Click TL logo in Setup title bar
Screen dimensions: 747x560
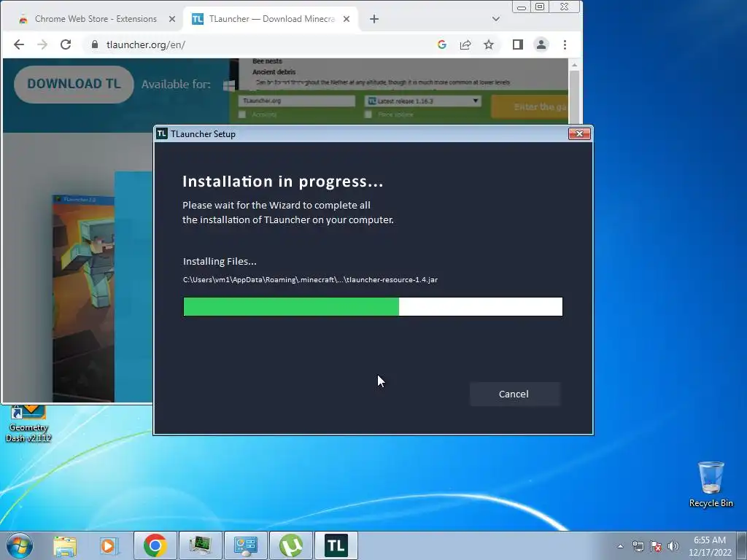click(x=161, y=133)
